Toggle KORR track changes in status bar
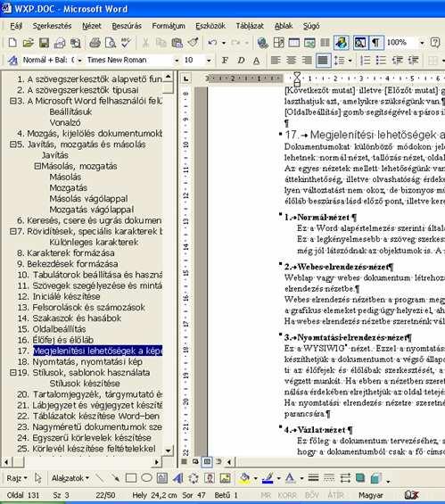 [287, 495]
